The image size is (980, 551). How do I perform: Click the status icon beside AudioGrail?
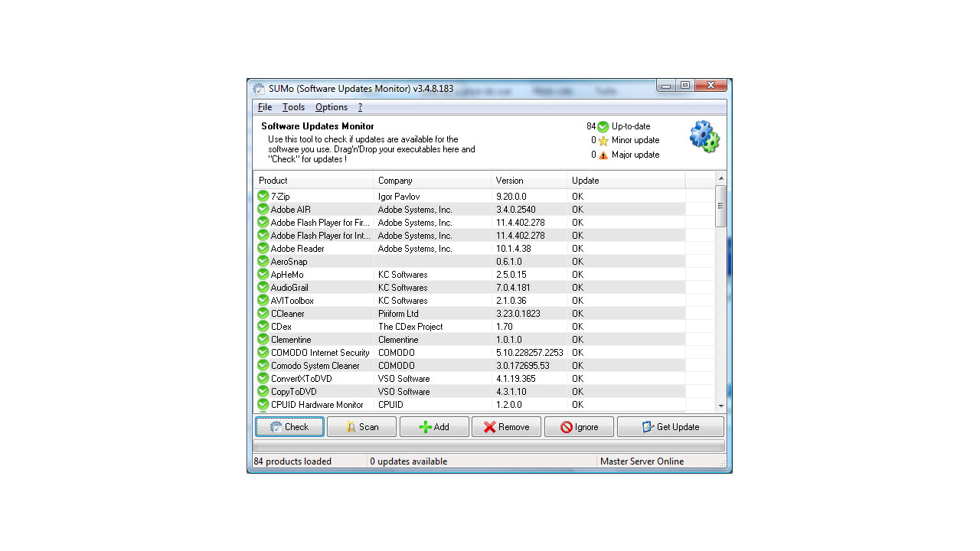click(263, 287)
